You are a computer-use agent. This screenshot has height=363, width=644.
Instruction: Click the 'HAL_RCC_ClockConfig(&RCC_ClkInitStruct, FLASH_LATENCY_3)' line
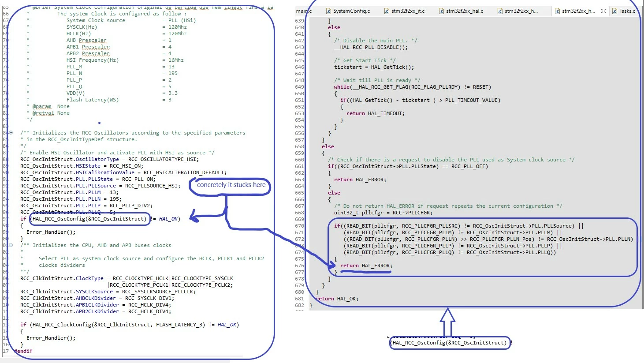(x=129, y=325)
